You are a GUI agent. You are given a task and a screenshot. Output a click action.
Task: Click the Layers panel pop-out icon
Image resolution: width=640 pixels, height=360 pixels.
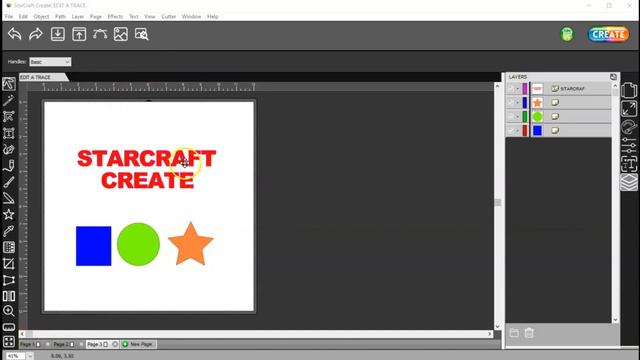click(x=613, y=77)
